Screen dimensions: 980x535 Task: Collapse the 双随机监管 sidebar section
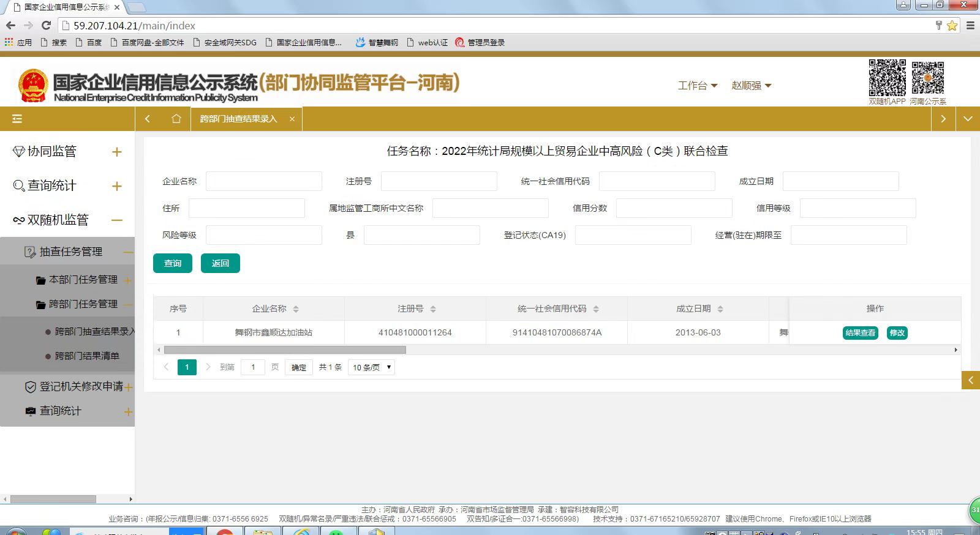(x=117, y=220)
